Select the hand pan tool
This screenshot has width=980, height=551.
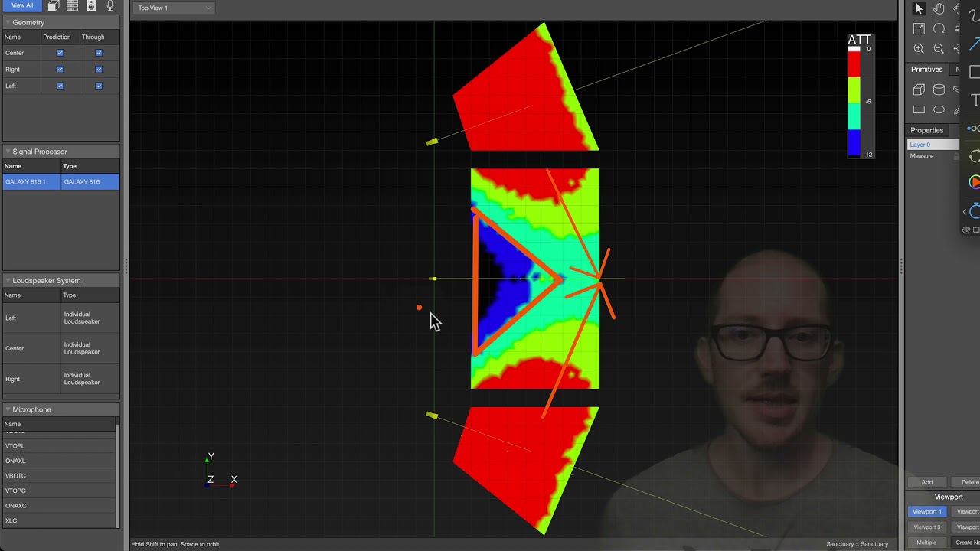939,8
